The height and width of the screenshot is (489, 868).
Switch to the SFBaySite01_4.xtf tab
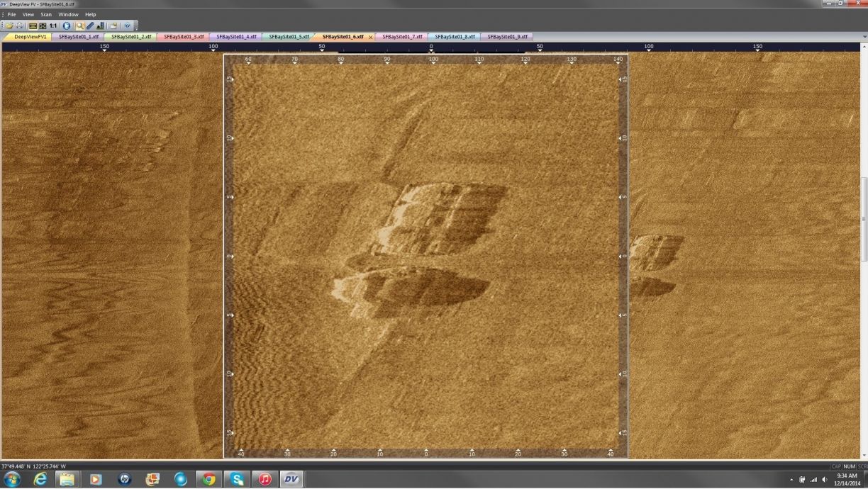(x=235, y=36)
